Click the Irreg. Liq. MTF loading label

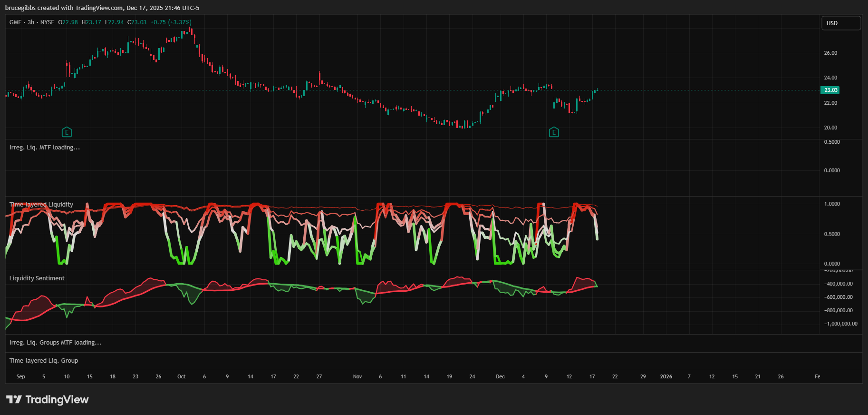click(x=45, y=148)
